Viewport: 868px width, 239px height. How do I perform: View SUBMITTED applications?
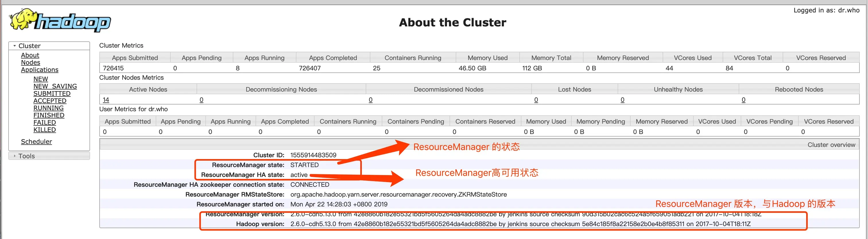point(52,94)
